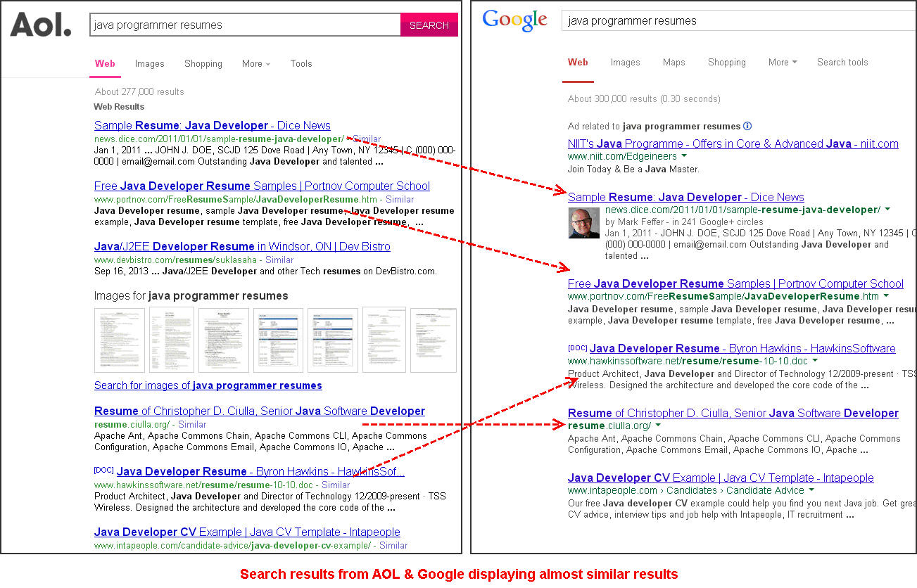
Task: Click the ad info icon beside Google ad label
Action: point(747,126)
